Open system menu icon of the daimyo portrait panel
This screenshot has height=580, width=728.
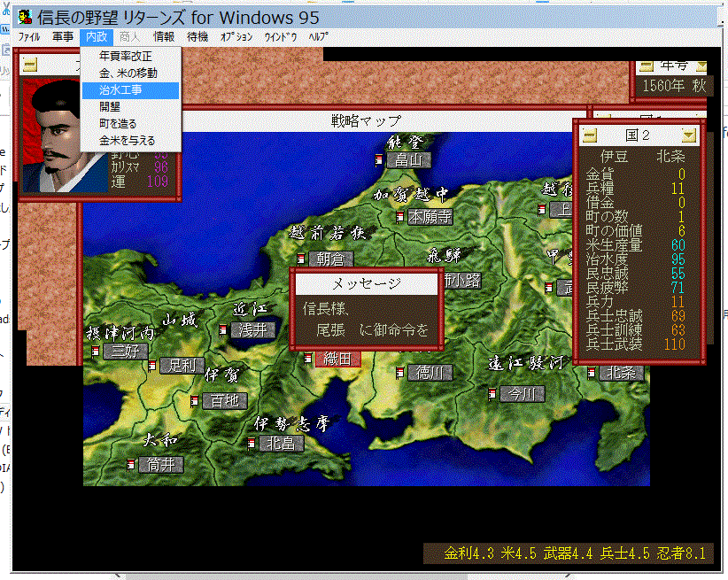click(x=30, y=65)
